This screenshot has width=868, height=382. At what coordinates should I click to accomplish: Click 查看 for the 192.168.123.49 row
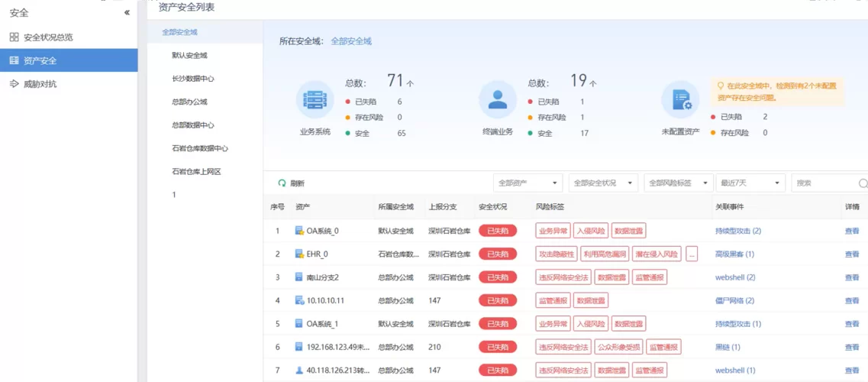tap(852, 347)
